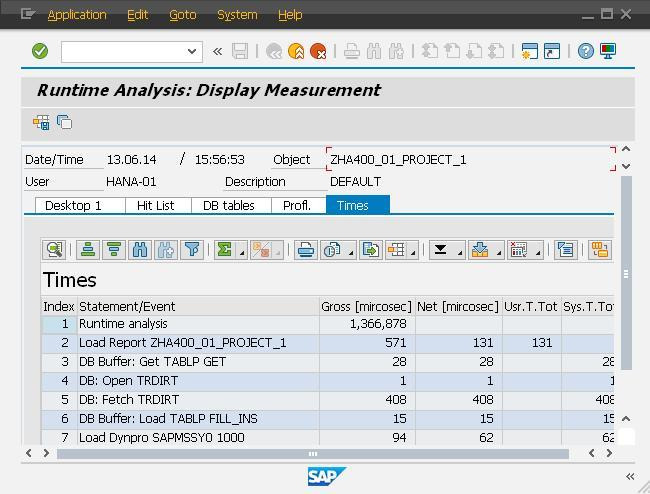Screen dimensions: 650x494
Task: Open the Edit menu
Action: coord(137,15)
